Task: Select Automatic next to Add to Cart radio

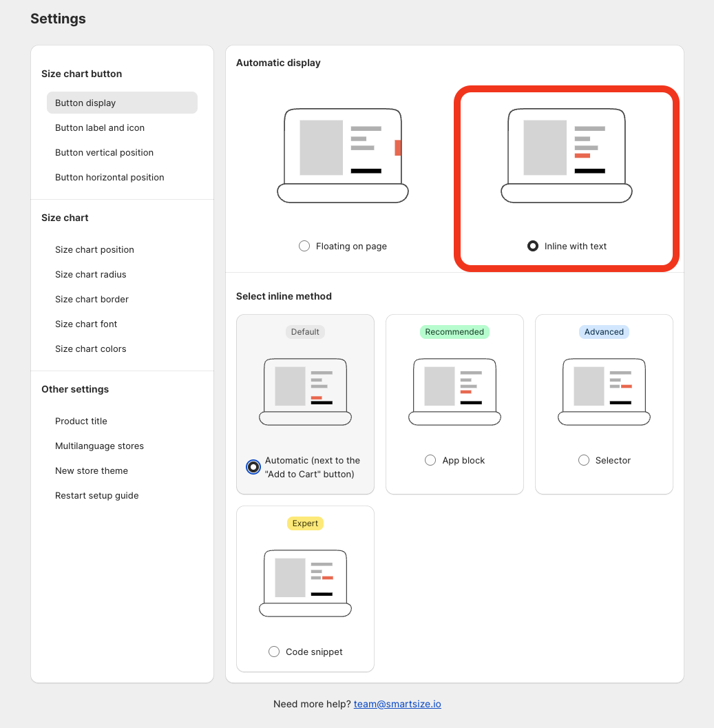Action: [x=253, y=467]
